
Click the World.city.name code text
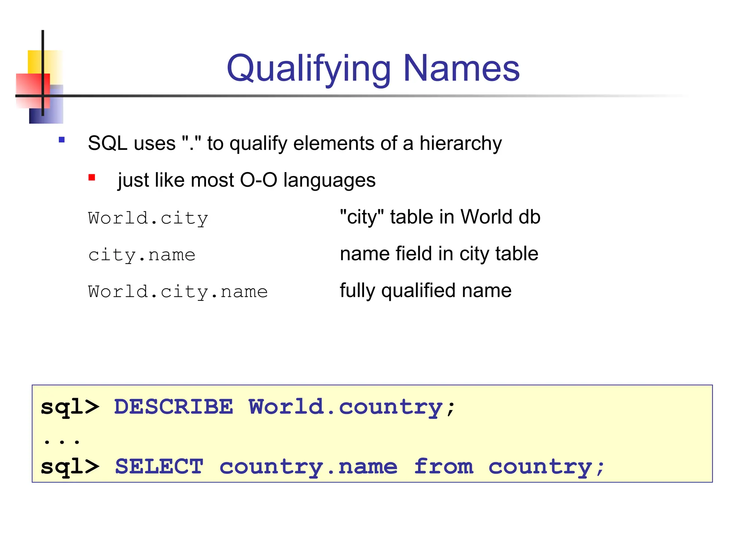pyautogui.click(x=178, y=292)
